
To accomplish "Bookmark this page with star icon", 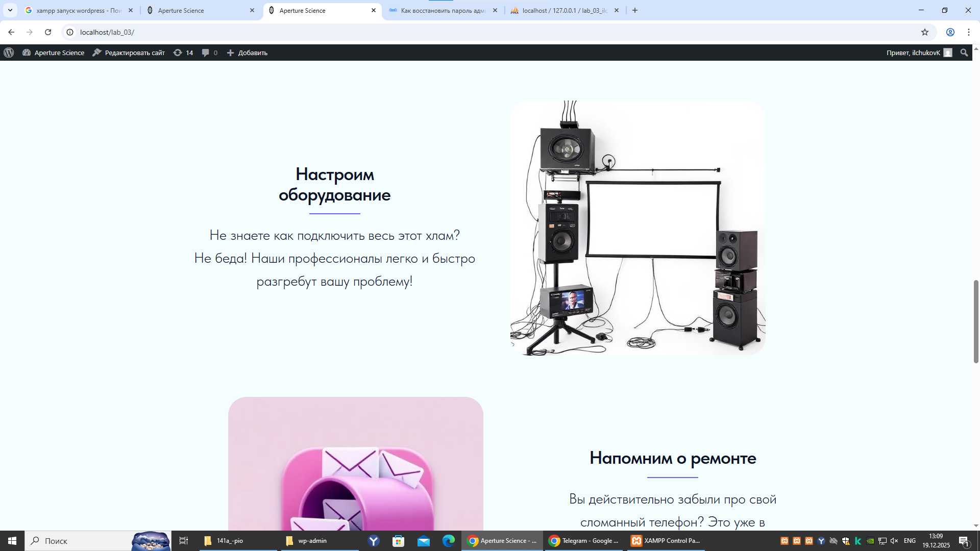I will click(x=924, y=32).
